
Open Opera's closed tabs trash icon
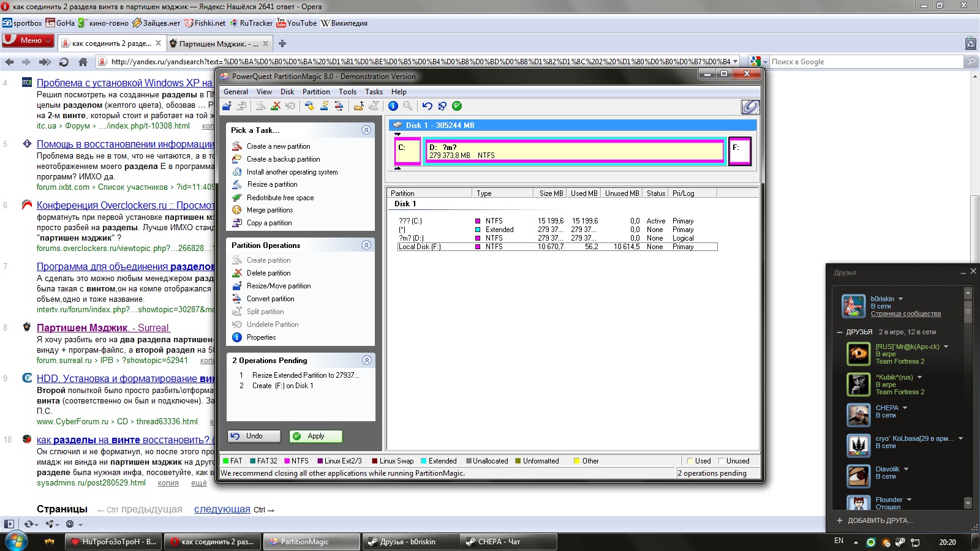970,43
